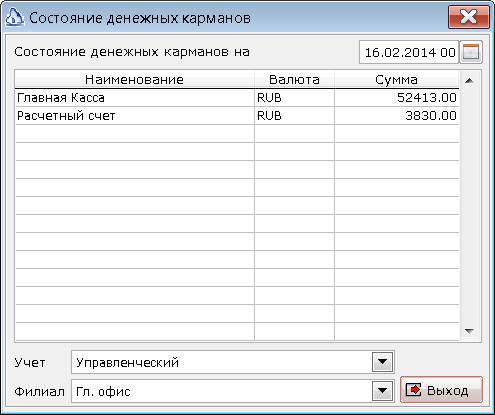Select the Главная Касса row
This screenshot has height=415, width=495.
click(x=237, y=98)
